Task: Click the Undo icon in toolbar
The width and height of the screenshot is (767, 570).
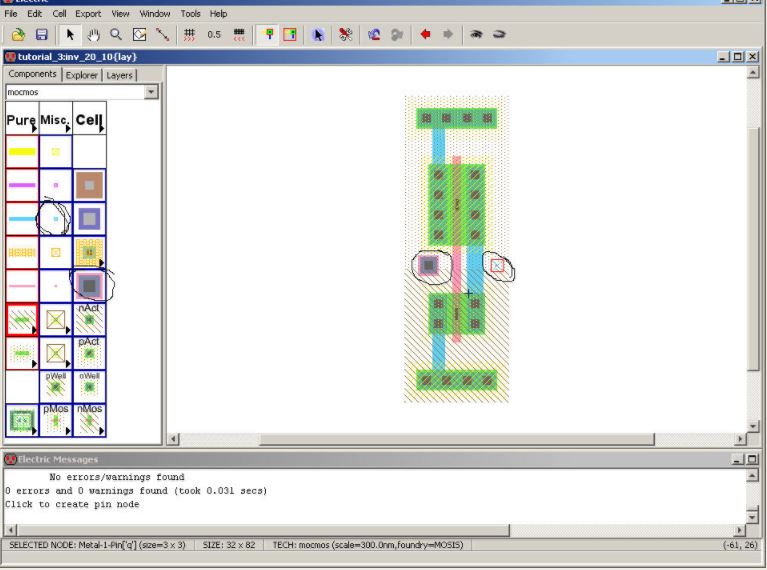Action: pos(374,34)
